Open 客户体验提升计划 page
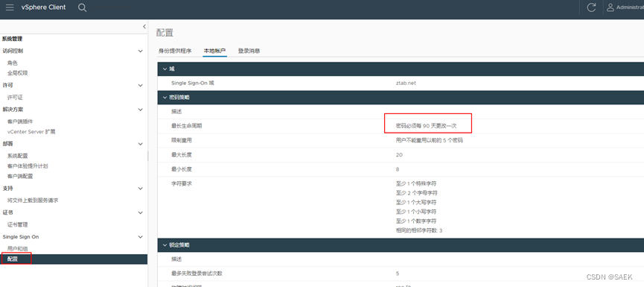 coord(28,166)
